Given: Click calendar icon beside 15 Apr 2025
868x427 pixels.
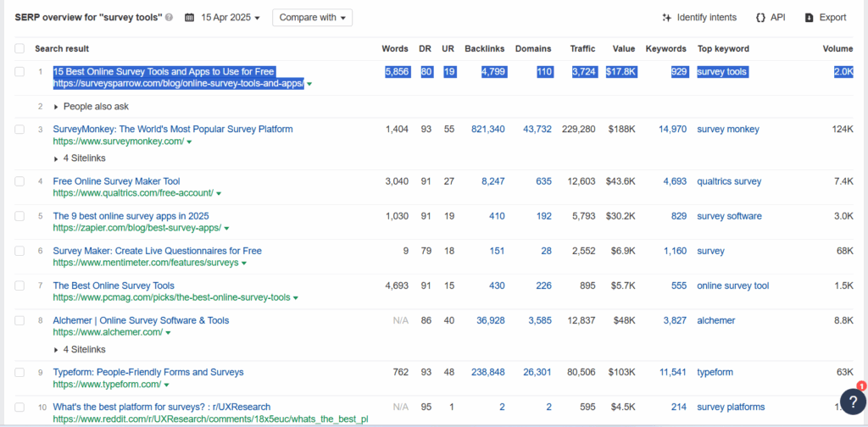Looking at the screenshot, I should click(x=189, y=18).
